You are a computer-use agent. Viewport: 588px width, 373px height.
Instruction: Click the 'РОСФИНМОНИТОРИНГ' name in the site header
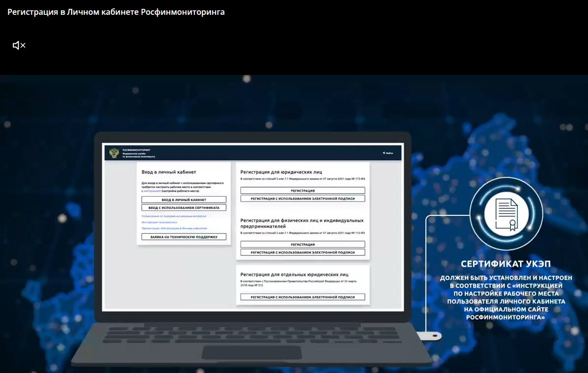pos(137,150)
